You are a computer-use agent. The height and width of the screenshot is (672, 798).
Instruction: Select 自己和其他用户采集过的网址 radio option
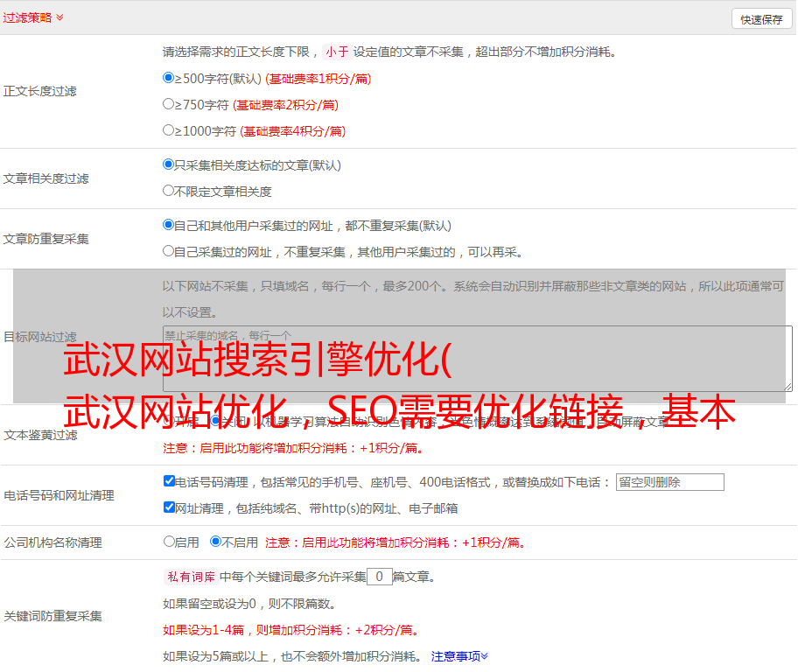click(x=168, y=225)
